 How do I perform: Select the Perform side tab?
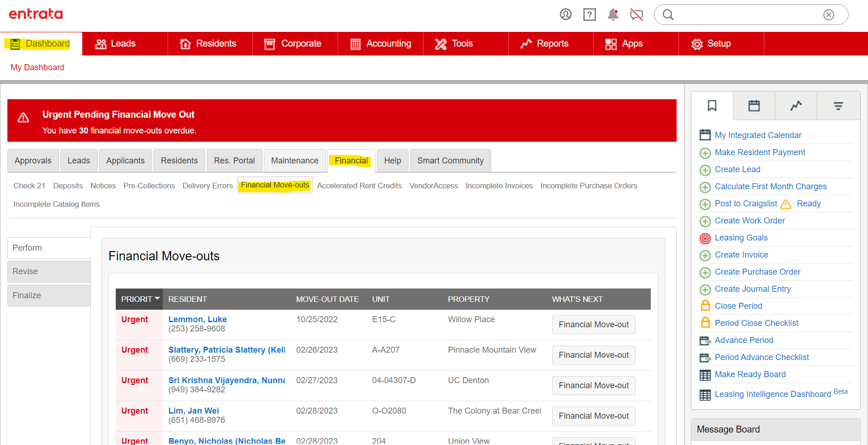pyautogui.click(x=49, y=248)
